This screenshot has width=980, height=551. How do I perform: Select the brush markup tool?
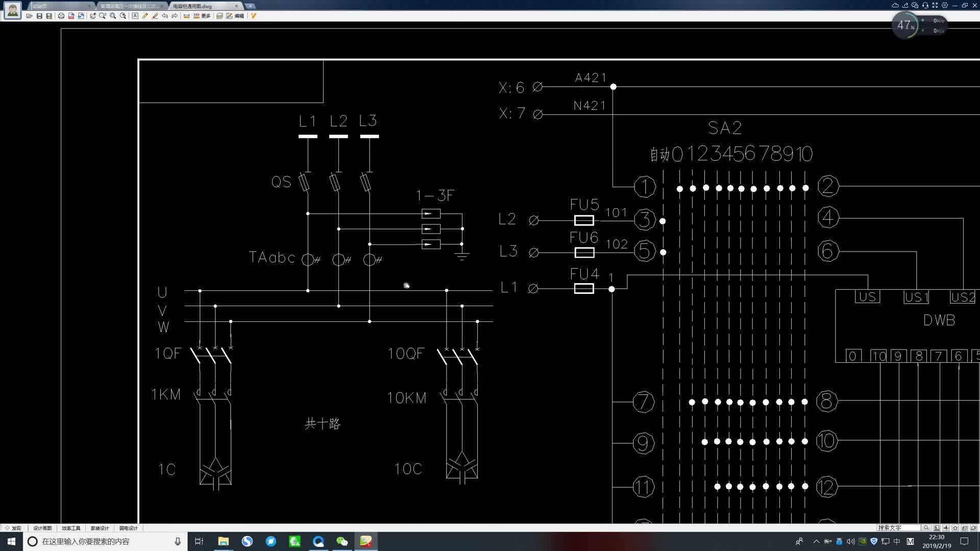(x=155, y=16)
